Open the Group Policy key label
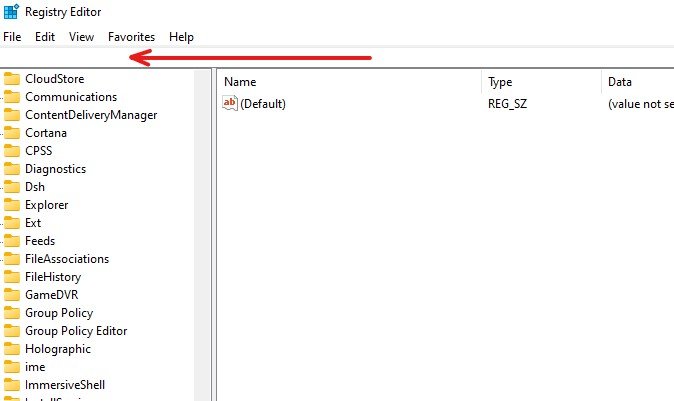 click(59, 313)
